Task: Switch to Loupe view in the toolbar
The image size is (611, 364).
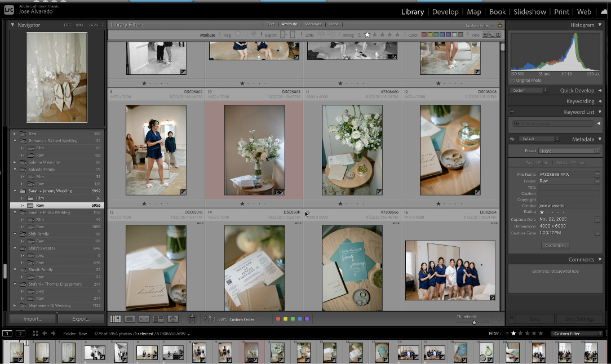Action: pyautogui.click(x=130, y=319)
